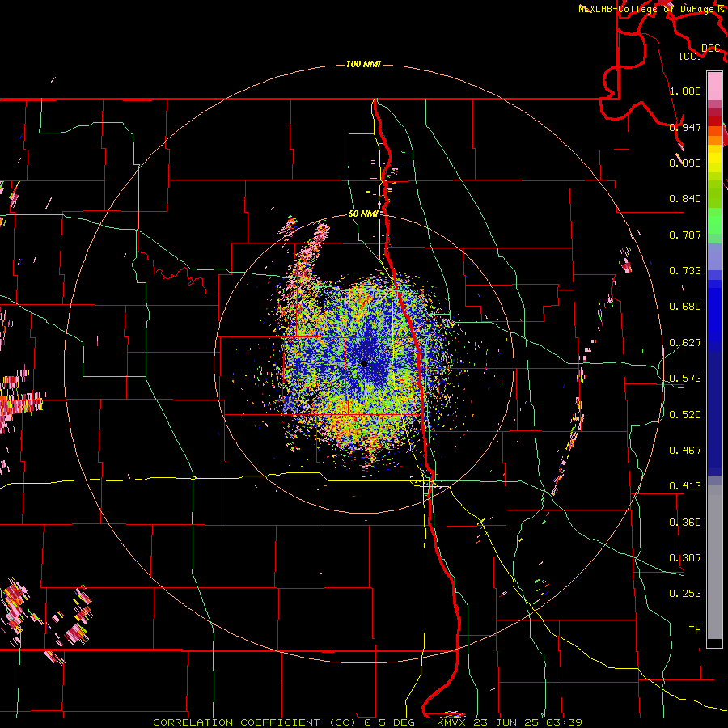Viewport: 728px width, 728px height.
Task: Click the bright green band of the color scale
Action: point(714,221)
